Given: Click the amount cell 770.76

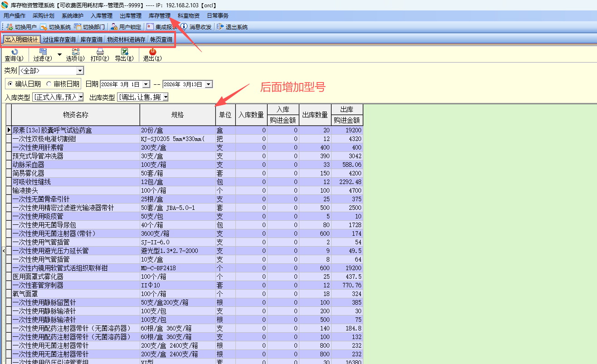Looking at the screenshot, I should 347,285.
